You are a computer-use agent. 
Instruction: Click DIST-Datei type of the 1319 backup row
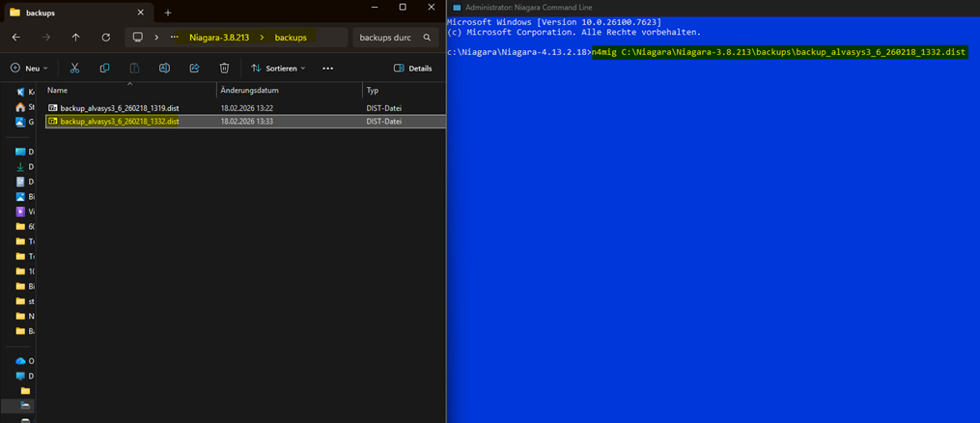(x=384, y=108)
